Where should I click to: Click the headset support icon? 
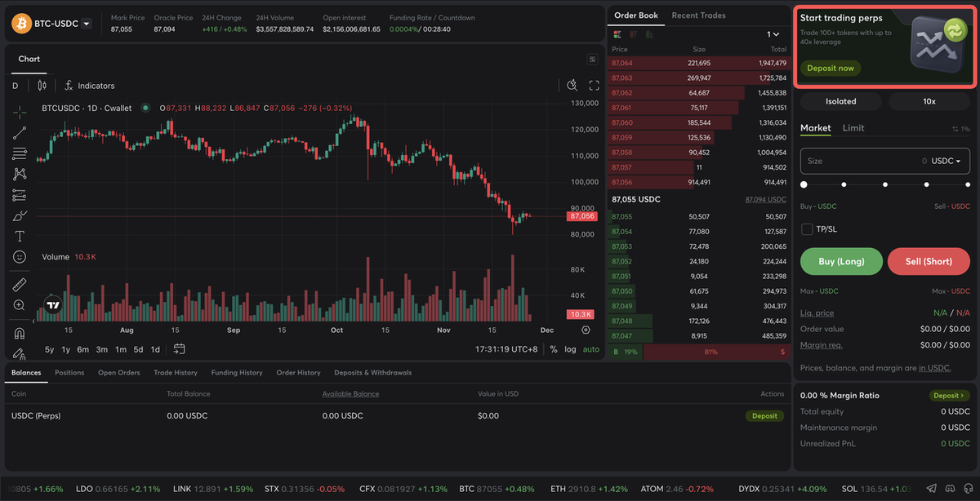click(x=967, y=488)
